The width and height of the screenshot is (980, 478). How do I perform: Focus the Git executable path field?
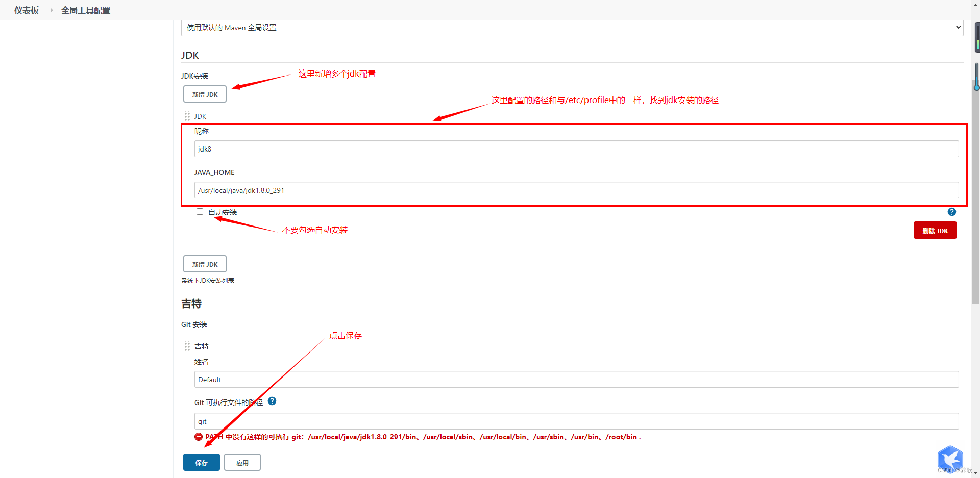coord(576,421)
